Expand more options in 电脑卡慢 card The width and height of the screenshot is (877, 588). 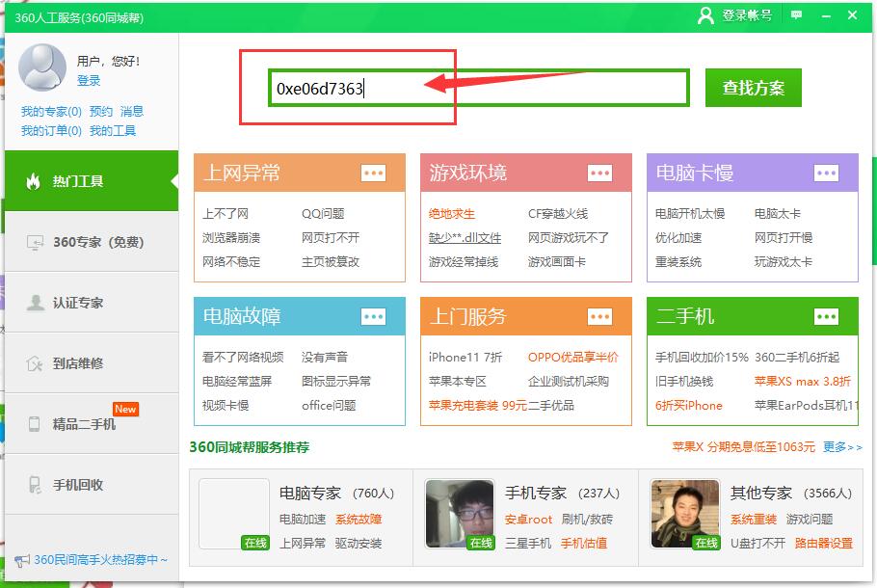826,173
